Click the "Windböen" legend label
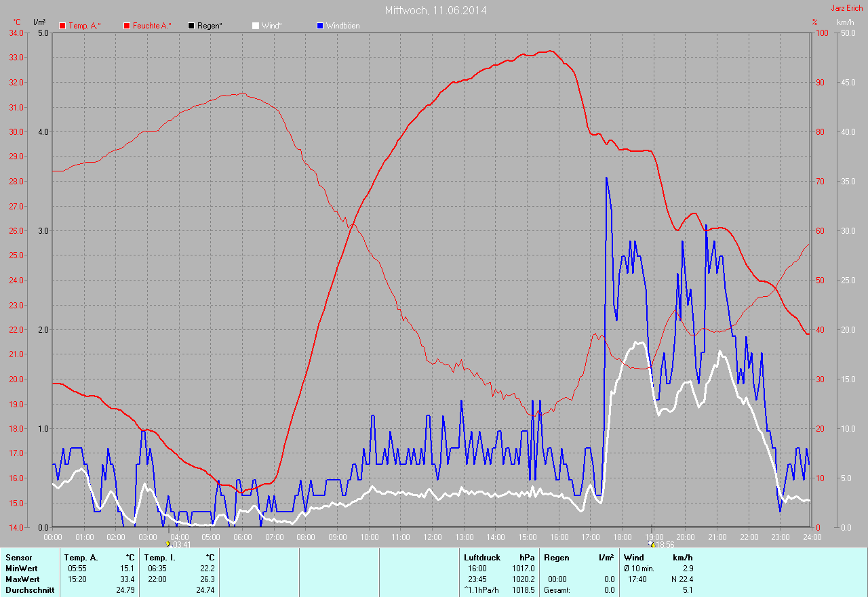Image resolution: width=868 pixels, height=597 pixels. [x=342, y=26]
